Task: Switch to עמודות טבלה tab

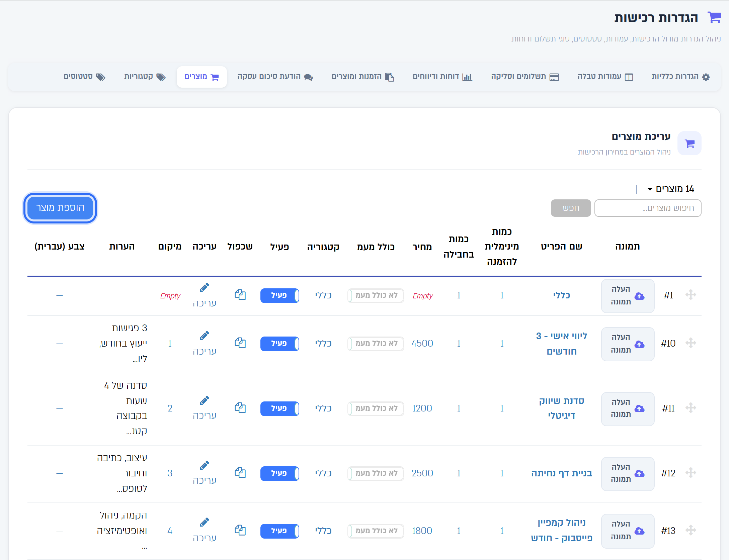Action: pyautogui.click(x=605, y=77)
